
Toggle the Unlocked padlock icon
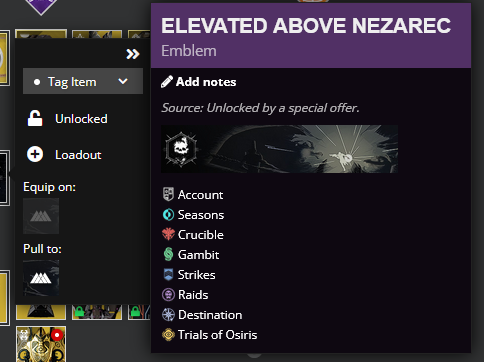[x=35, y=118]
